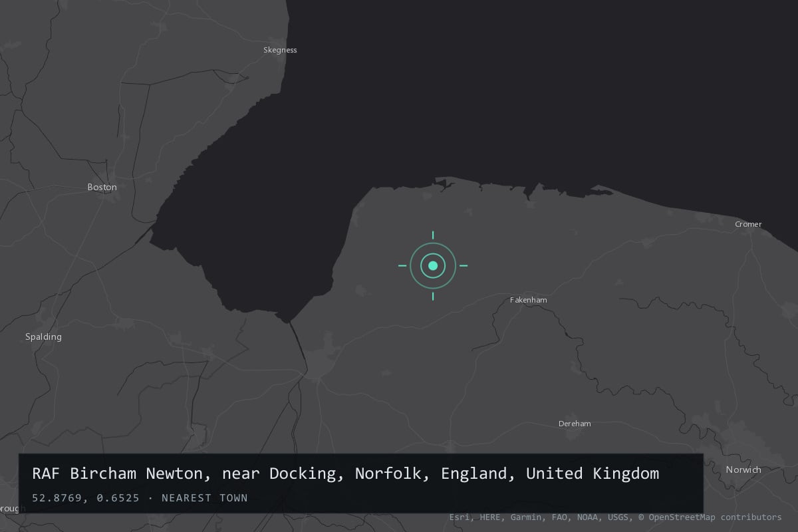The height and width of the screenshot is (532, 798).
Task: Open the OpenStreetMap contributors attribution
Action: (x=710, y=517)
